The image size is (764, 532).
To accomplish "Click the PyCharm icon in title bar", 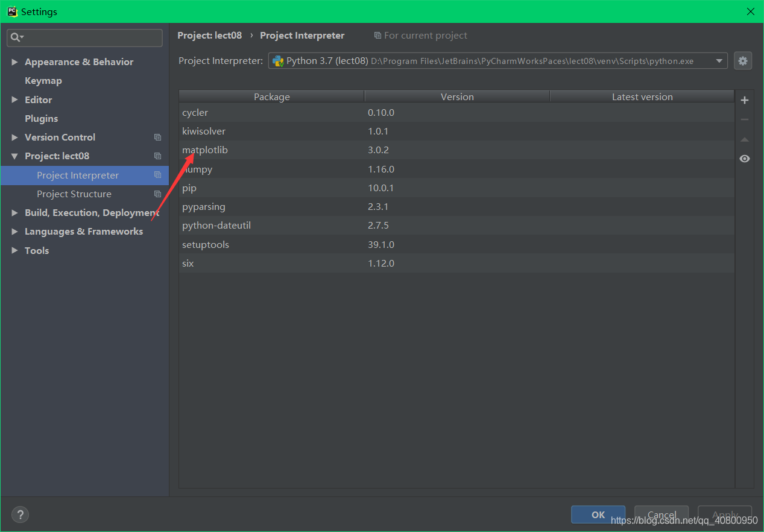I will [x=11, y=11].
